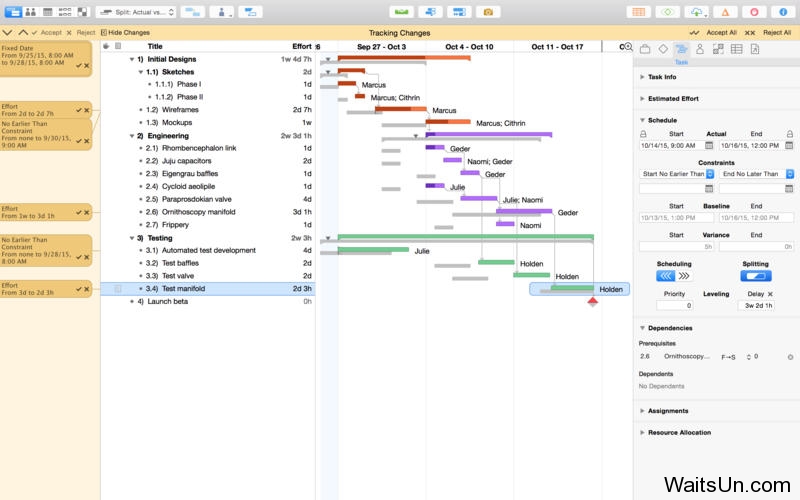Open the Project inspector briefcase tab
800x500 pixels.
click(x=645, y=49)
